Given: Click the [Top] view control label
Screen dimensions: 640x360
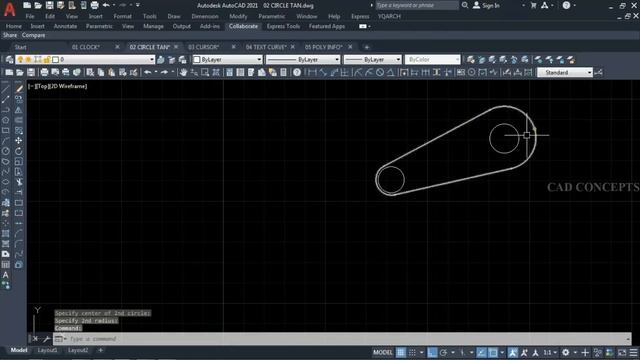Looking at the screenshot, I should [42, 86].
